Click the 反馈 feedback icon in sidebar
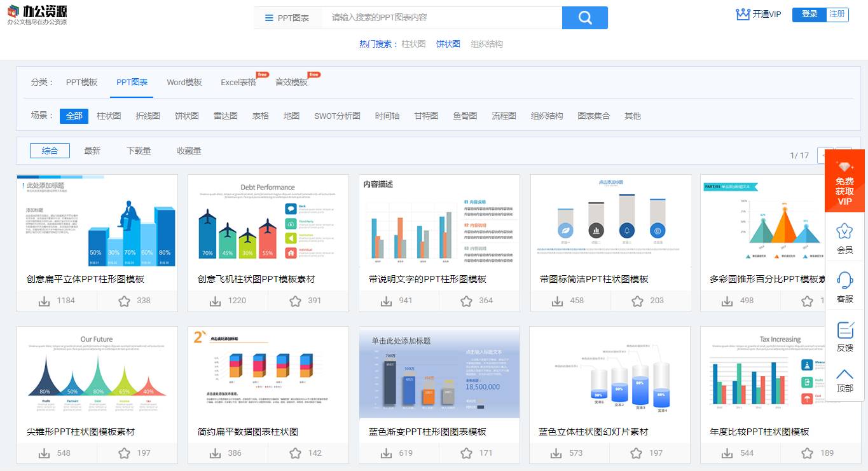Image resolution: width=868 pixels, height=471 pixels. coord(844,330)
